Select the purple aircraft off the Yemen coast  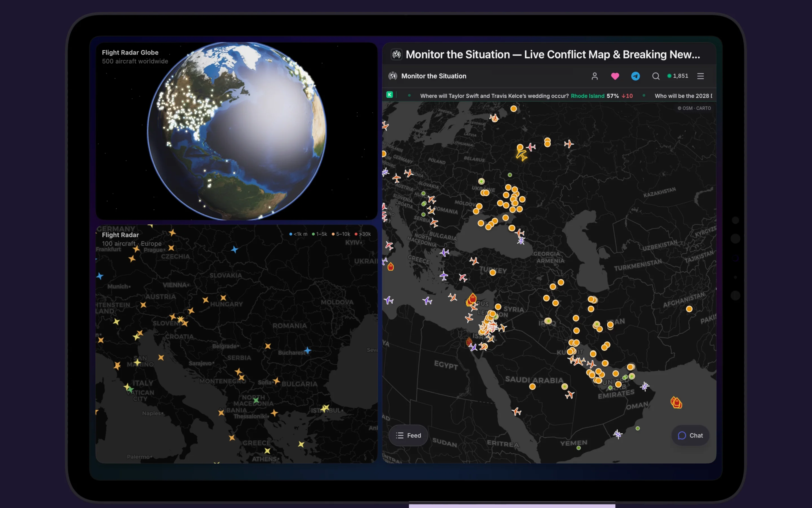617,434
